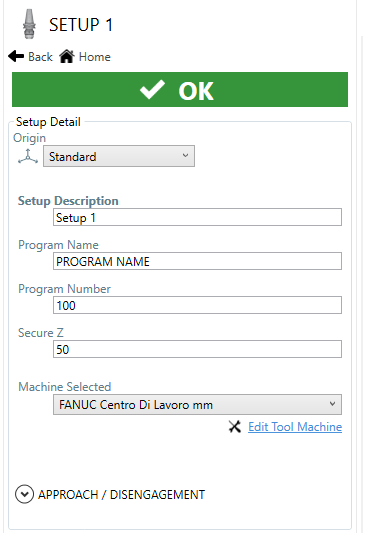Open the Origin Standard dropdown
The width and height of the screenshot is (367, 533).
(119, 156)
